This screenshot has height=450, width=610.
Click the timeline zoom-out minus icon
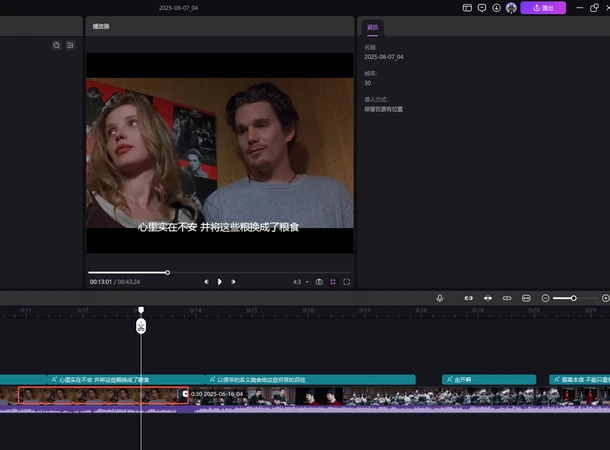[545, 298]
